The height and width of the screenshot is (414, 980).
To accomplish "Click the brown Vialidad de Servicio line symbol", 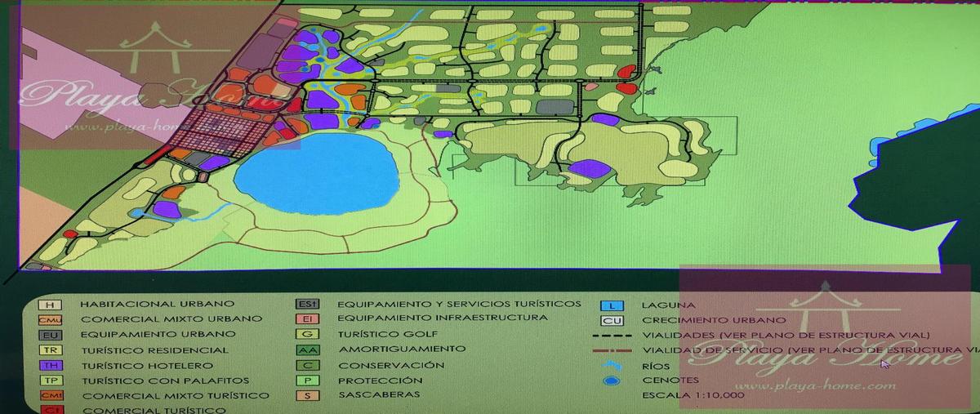I will tap(612, 350).
